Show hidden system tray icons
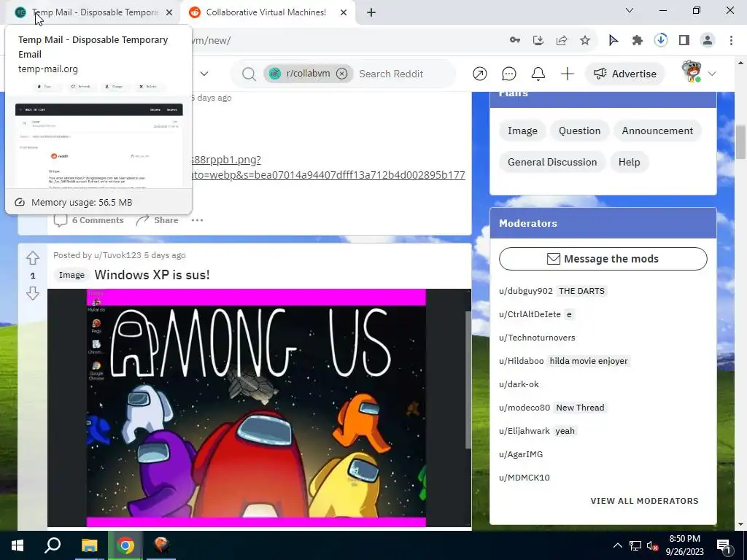Viewport: 747px width, 560px height. (x=617, y=545)
